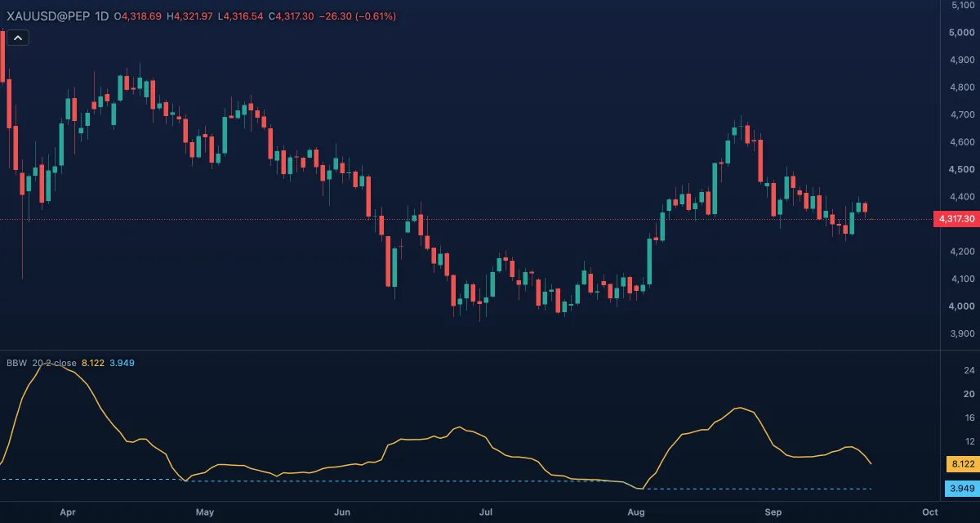Click the 5,000 price axis label
980x523 pixels.
tap(964, 33)
